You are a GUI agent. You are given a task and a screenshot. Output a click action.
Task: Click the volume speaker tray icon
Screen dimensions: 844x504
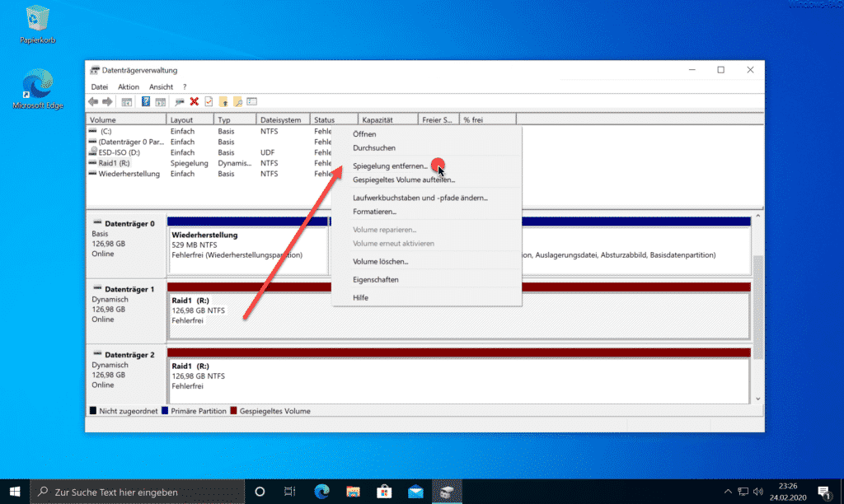pyautogui.click(x=758, y=492)
